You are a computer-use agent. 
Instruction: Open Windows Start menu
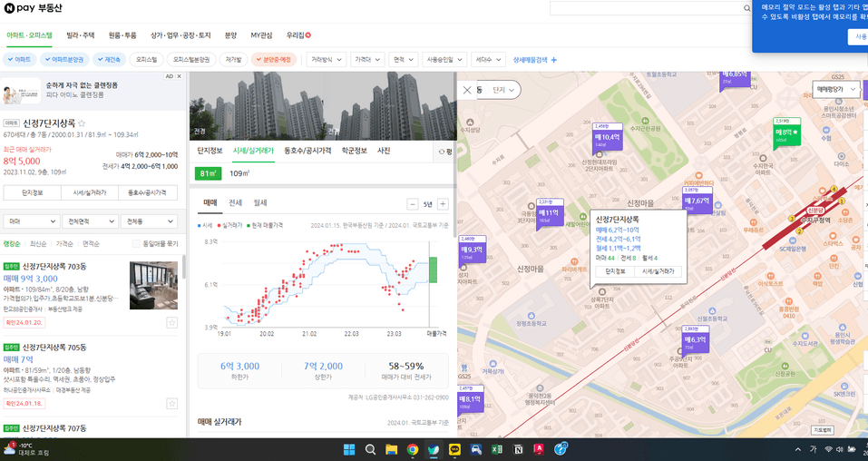[349, 449]
